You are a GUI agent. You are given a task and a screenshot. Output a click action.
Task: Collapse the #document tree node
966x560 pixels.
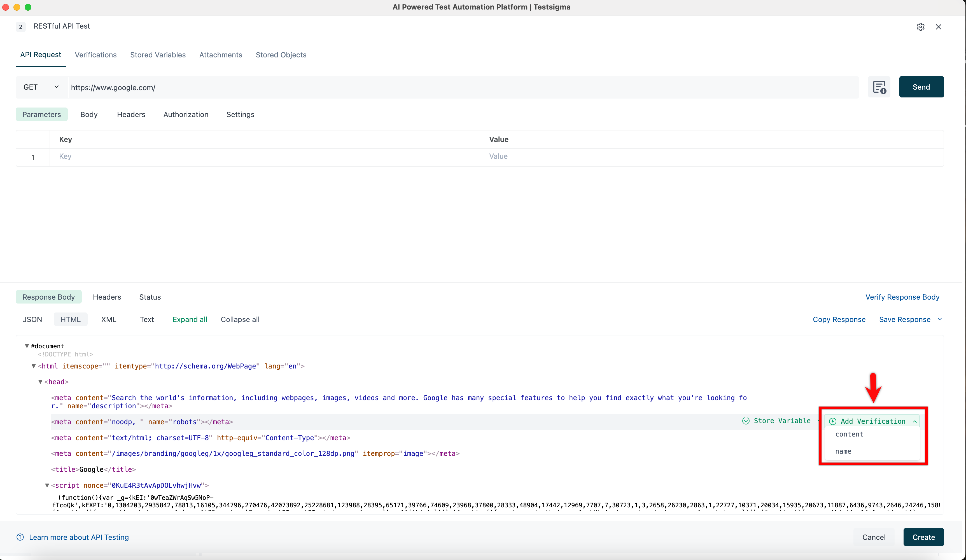click(27, 346)
